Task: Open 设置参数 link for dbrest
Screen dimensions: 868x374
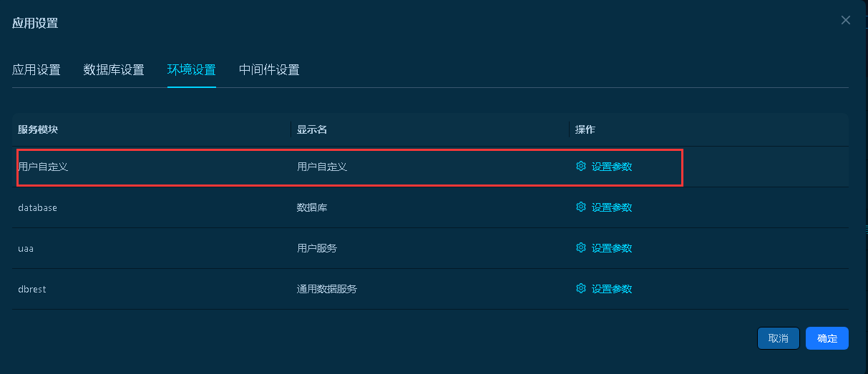Action: click(612, 289)
